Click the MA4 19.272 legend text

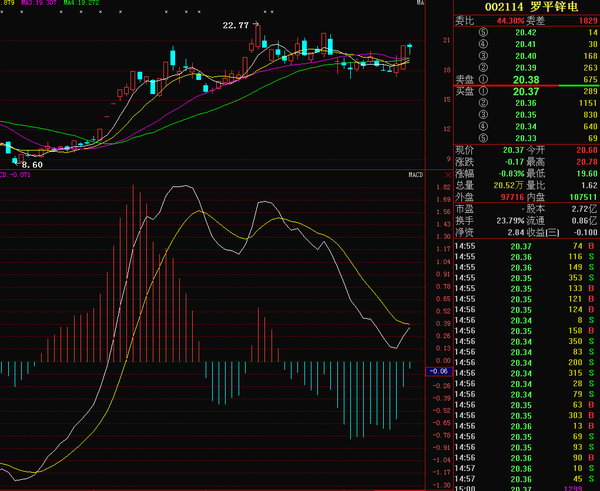[82, 4]
